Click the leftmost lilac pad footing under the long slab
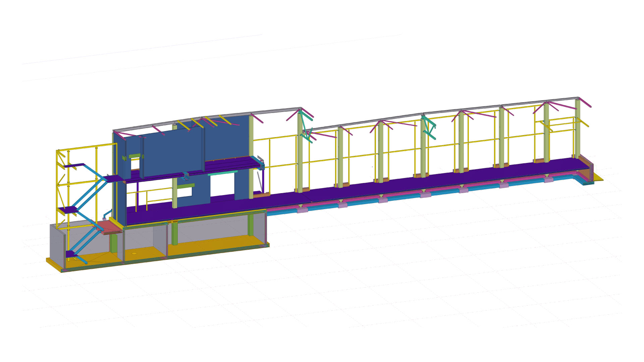 [x=302, y=210]
